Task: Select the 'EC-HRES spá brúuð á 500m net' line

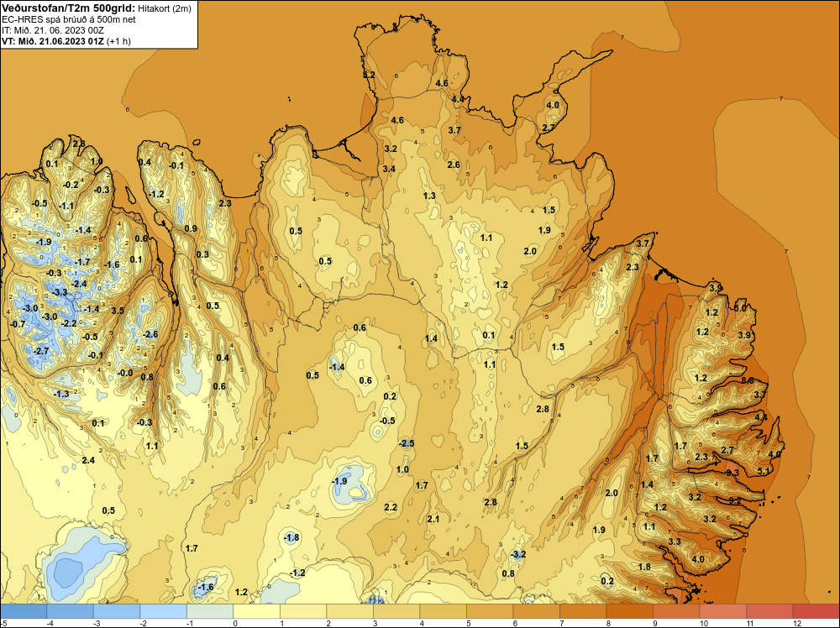Action: pos(69,19)
